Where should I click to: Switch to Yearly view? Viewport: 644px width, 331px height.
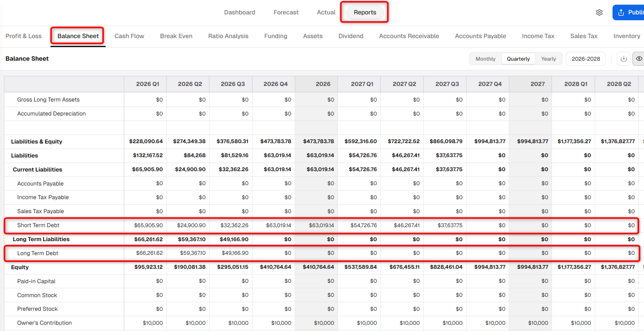point(548,59)
